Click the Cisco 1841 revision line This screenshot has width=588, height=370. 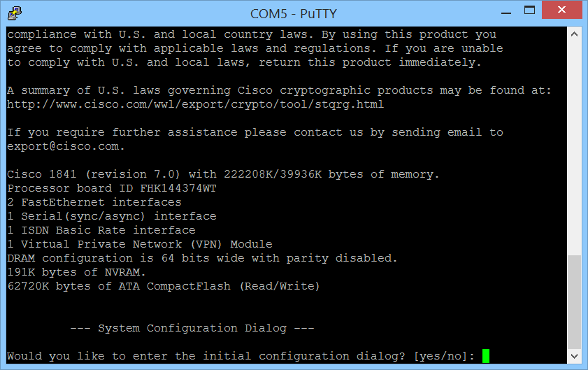224,174
